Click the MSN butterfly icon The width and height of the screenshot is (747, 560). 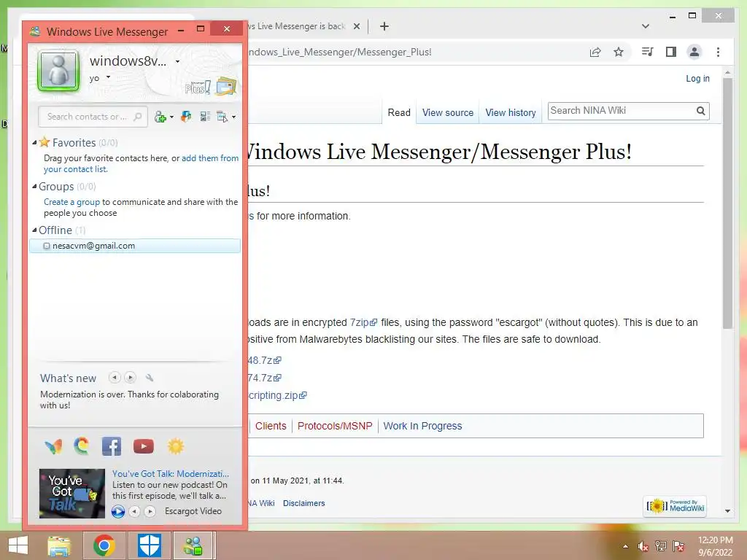coord(53,447)
